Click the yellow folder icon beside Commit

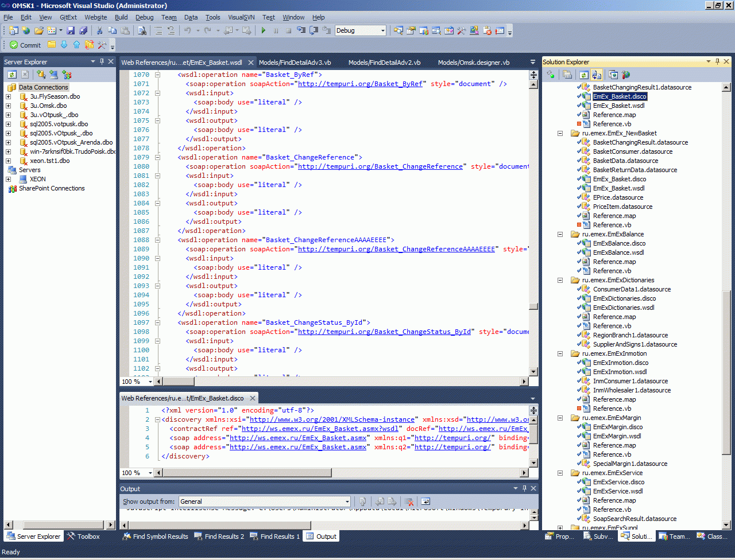52,45
